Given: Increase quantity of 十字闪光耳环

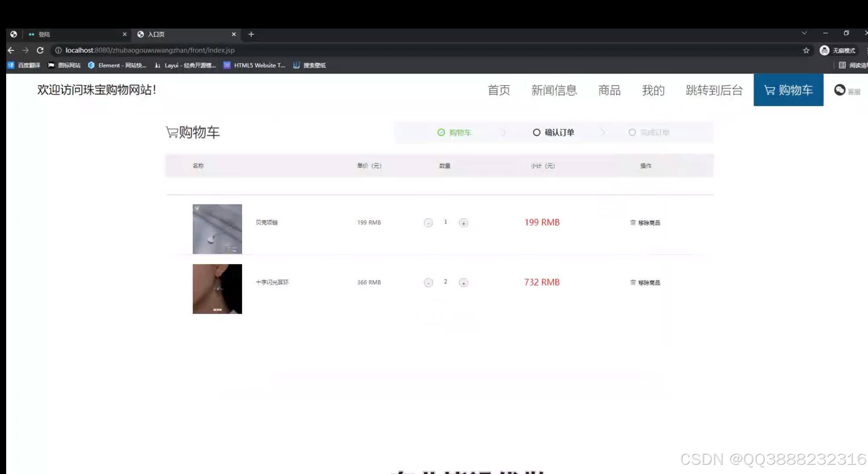Looking at the screenshot, I should tap(463, 283).
